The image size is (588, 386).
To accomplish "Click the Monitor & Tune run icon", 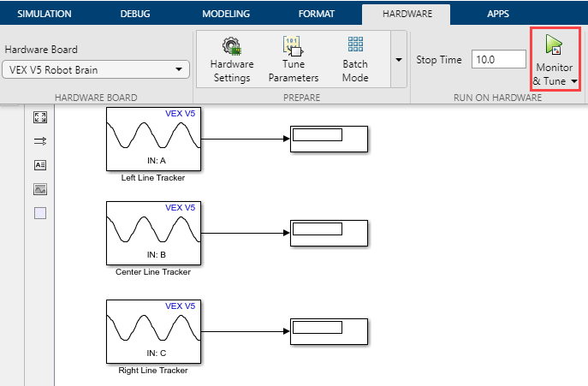I will click(554, 45).
